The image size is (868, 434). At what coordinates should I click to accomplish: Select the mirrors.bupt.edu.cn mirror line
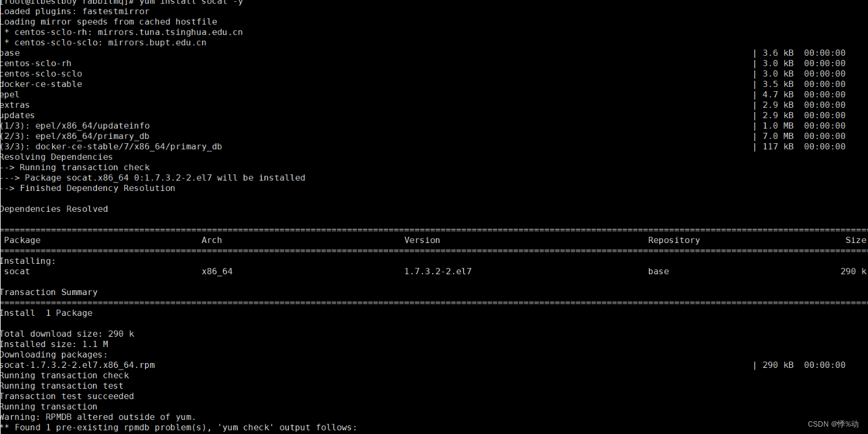click(x=105, y=42)
